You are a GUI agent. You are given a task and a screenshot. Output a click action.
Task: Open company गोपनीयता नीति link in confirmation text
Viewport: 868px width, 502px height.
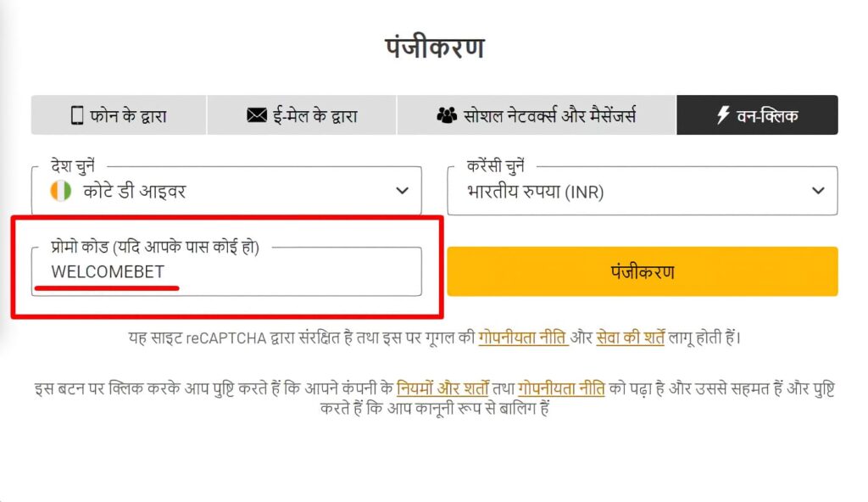pyautogui.click(x=561, y=388)
